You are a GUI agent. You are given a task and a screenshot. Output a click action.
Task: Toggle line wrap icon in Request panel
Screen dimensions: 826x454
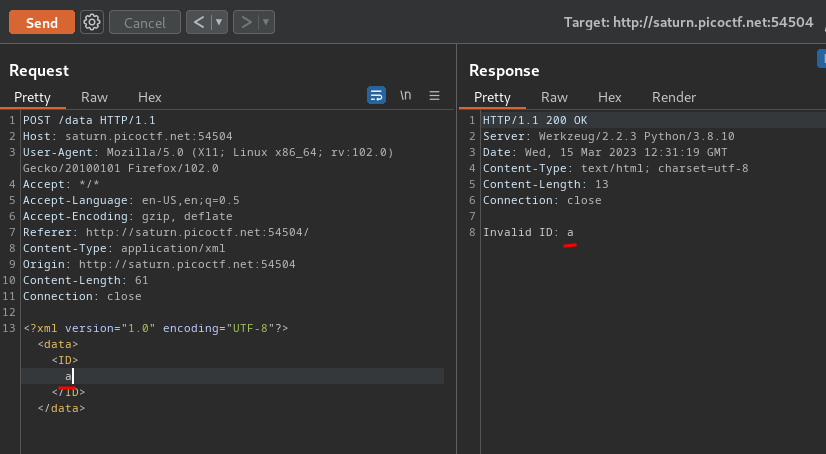click(x=376, y=95)
